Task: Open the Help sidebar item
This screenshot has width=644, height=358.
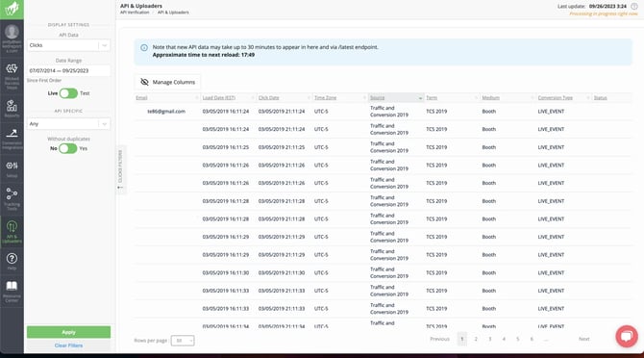Action: 12,262
